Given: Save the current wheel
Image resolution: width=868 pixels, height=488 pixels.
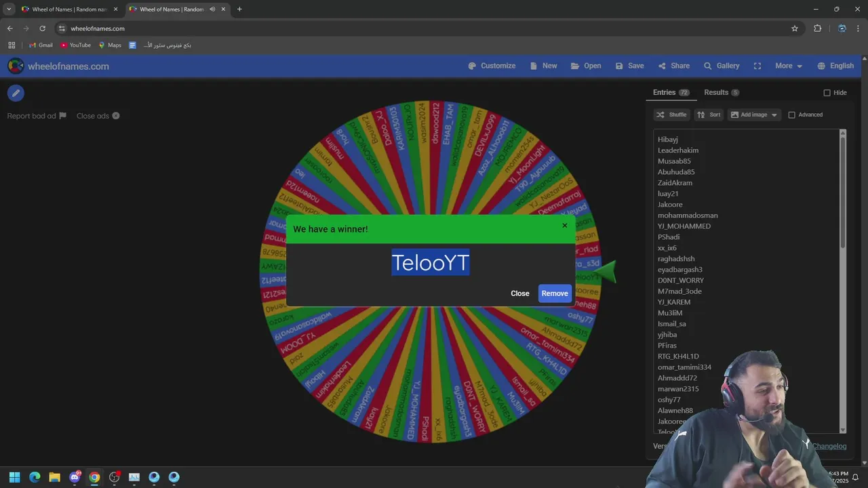Looking at the screenshot, I should point(629,66).
